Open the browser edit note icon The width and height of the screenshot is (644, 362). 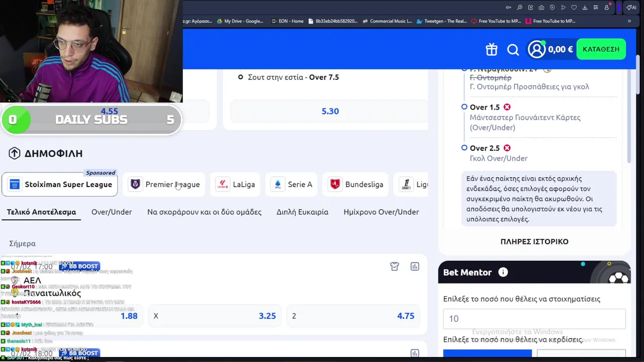(x=530, y=8)
